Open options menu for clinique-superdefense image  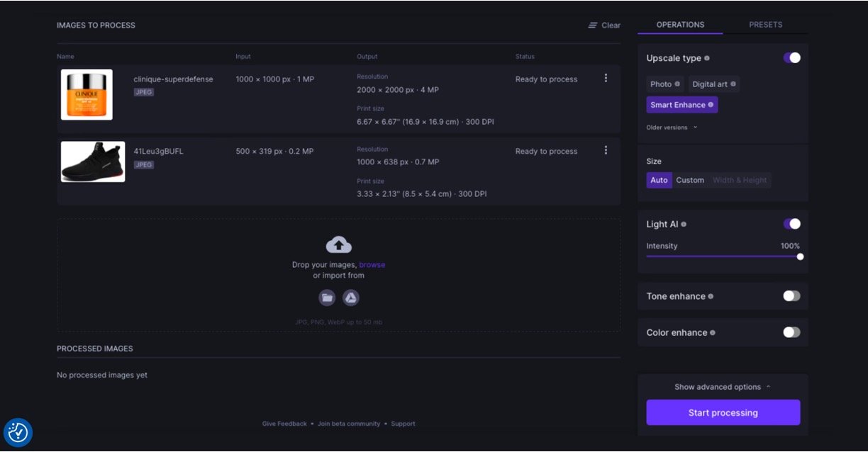pos(606,79)
